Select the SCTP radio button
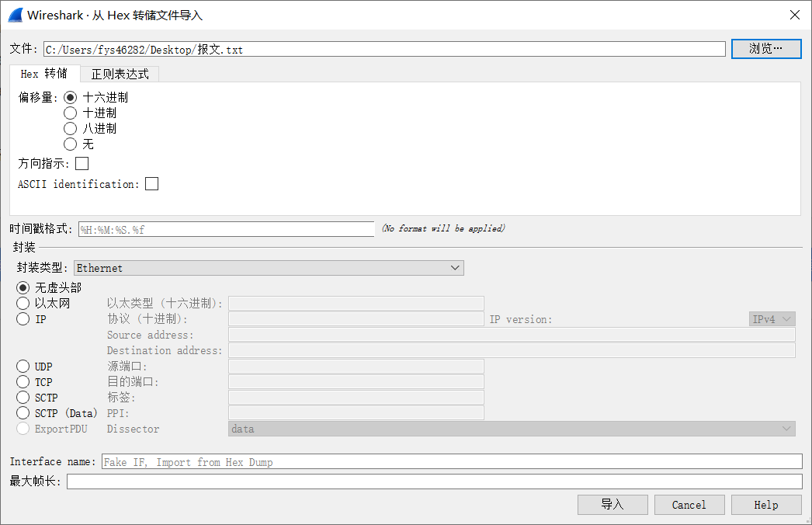The width and height of the screenshot is (812, 525). [x=23, y=398]
